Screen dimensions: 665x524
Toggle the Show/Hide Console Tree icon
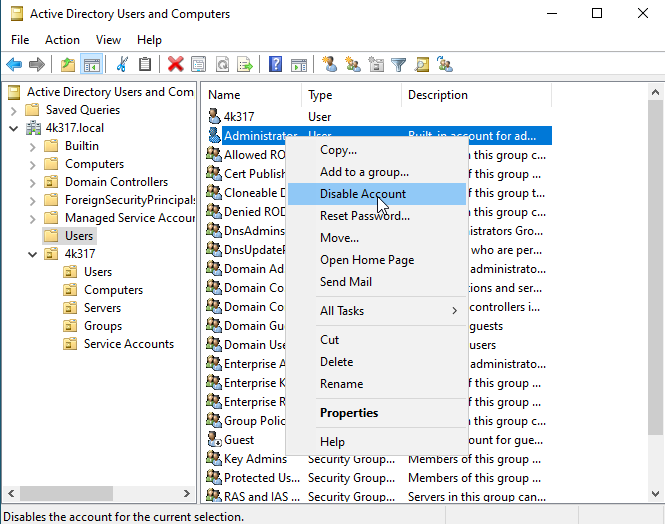click(91, 64)
